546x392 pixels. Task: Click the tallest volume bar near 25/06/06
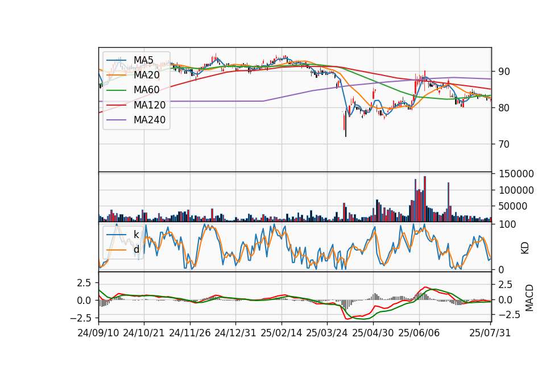(x=425, y=199)
